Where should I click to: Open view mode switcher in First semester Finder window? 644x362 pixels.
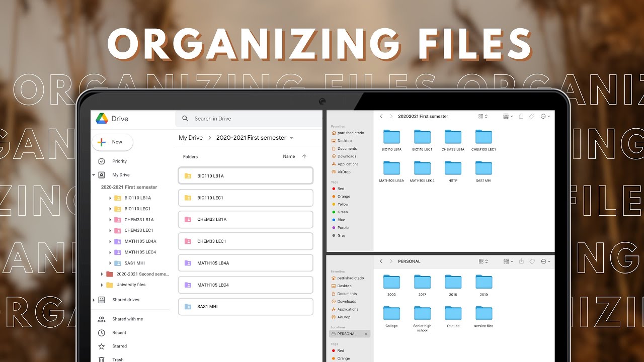point(483,116)
